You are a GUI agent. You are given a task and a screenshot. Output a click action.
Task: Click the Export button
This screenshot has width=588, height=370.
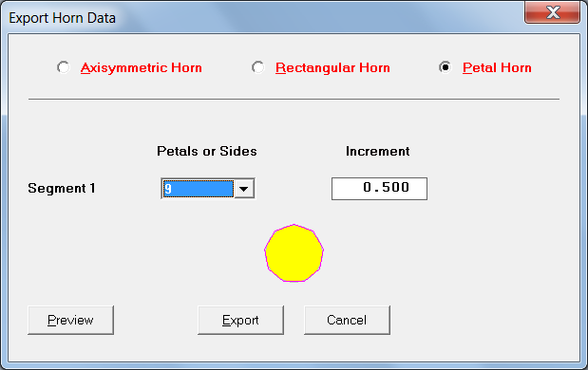point(240,320)
